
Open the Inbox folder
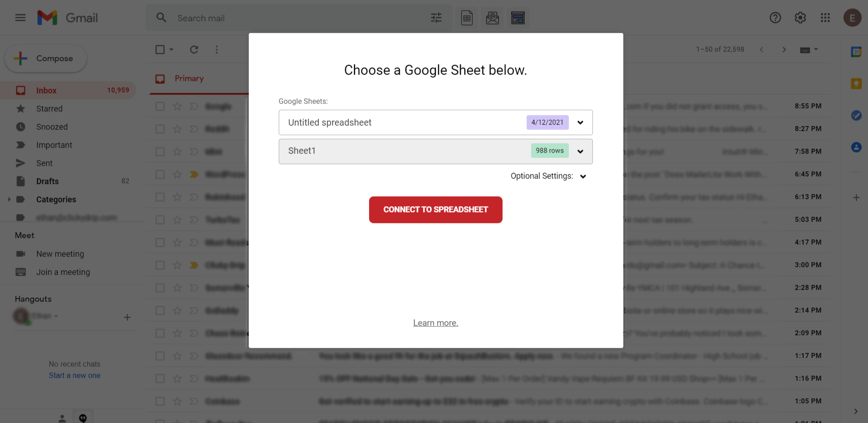coord(68,90)
